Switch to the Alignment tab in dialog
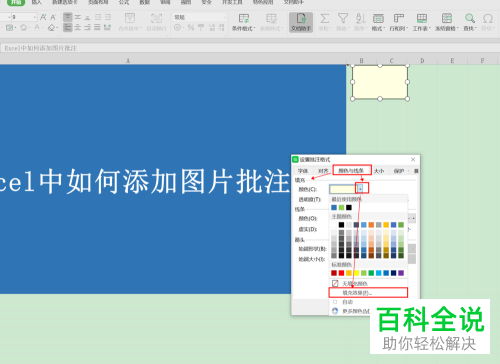Image resolution: width=500 pixels, height=364 pixels. click(x=323, y=171)
